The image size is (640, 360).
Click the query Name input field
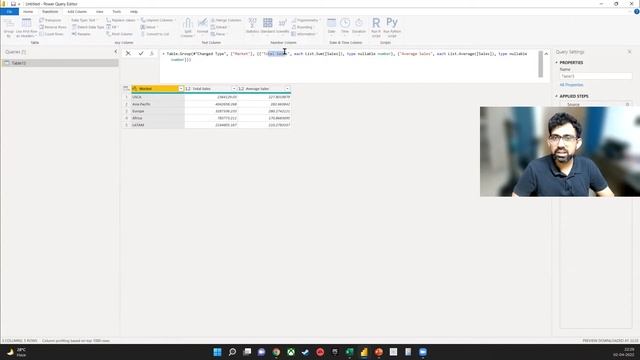tap(596, 76)
